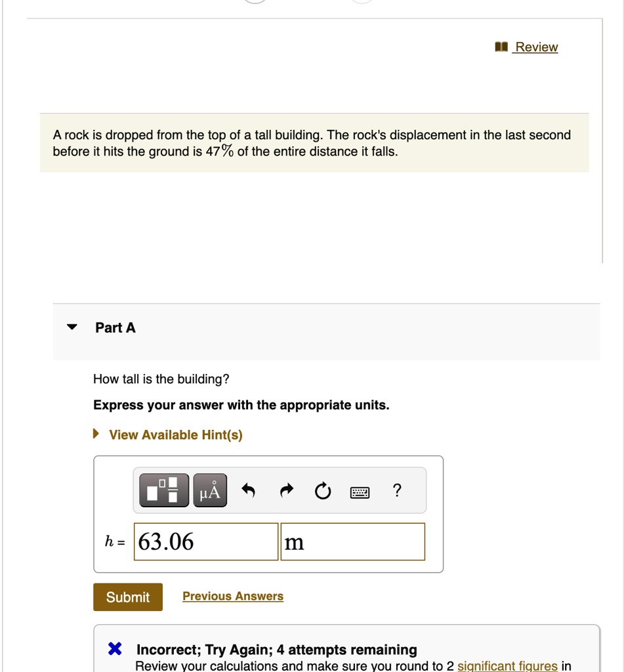Viewport: 624px width, 672px height.
Task: Click the units field containing m
Action: [353, 541]
